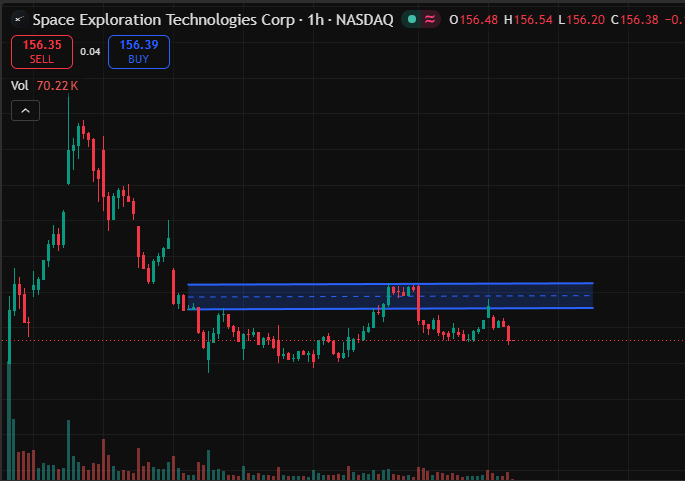Click the red 156.35 SELL button
Viewport: 685px width, 481px height.
(x=42, y=52)
